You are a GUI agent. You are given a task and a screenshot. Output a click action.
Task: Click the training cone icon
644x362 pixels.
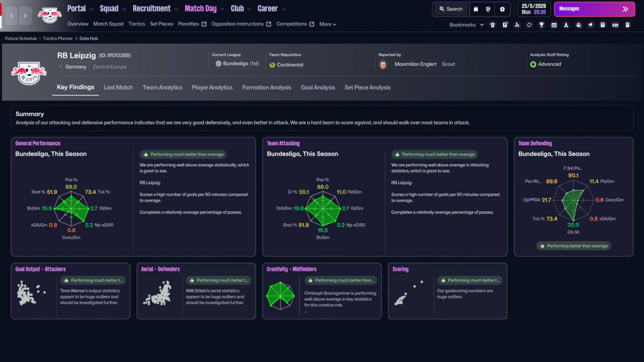pyautogui.click(x=566, y=25)
